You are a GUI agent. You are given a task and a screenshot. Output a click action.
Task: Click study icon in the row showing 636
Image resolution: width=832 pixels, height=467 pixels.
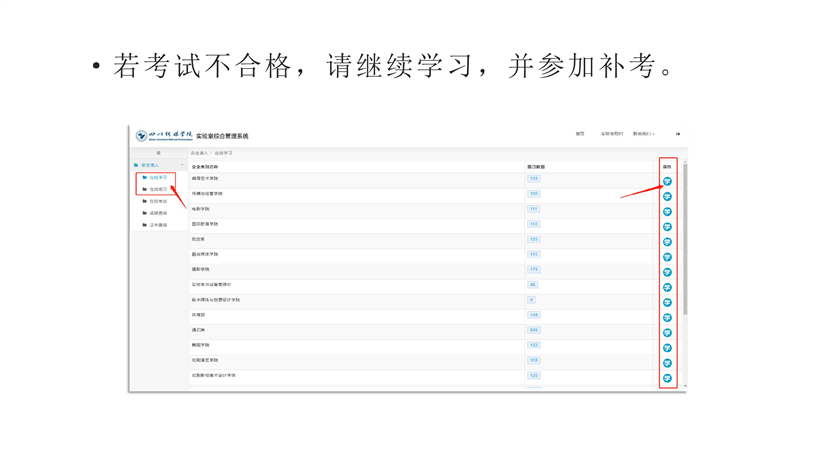pos(667,332)
